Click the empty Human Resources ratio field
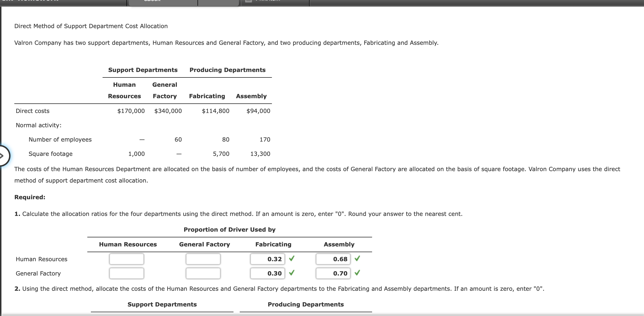The height and width of the screenshot is (316, 644). (126, 259)
